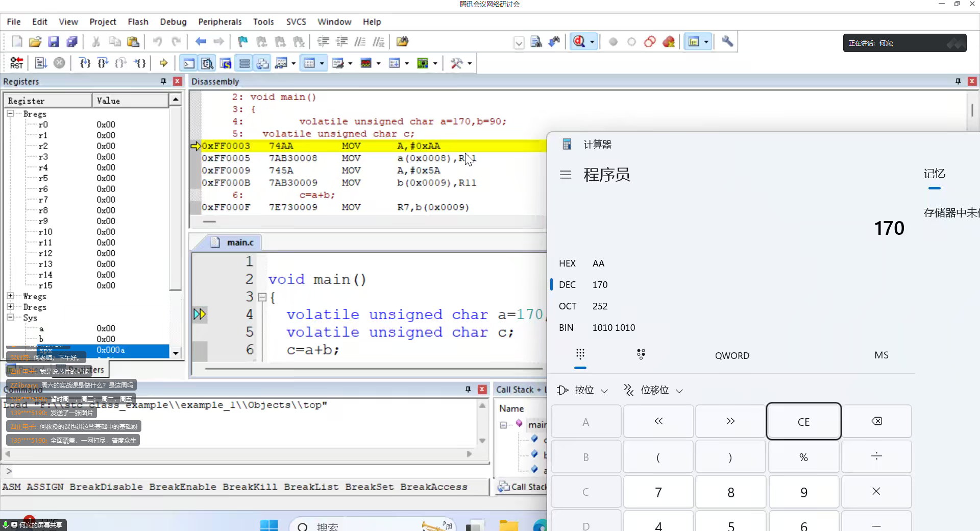Click the QWORD word size button
The image size is (980, 531).
(x=732, y=355)
